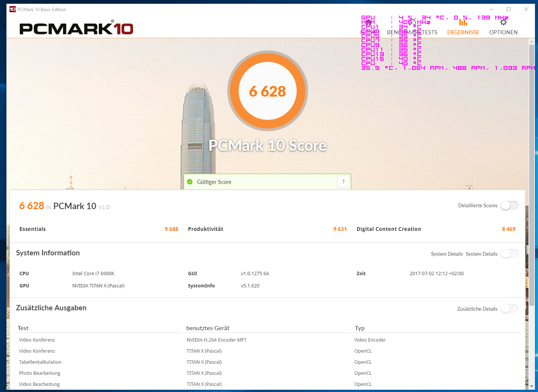This screenshot has width=538, height=392.
Task: Click the Produktivität label
Action: 205,229
